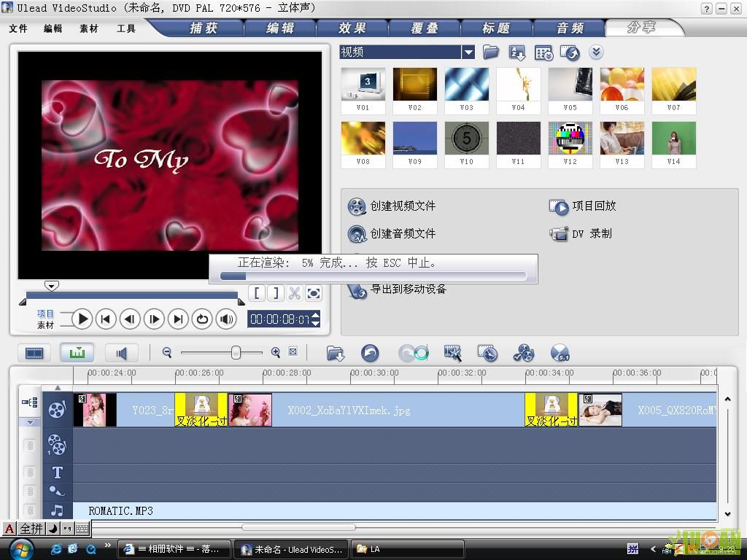The width and height of the screenshot is (747, 560).
Task: Open the 文件 menu
Action: [x=18, y=28]
